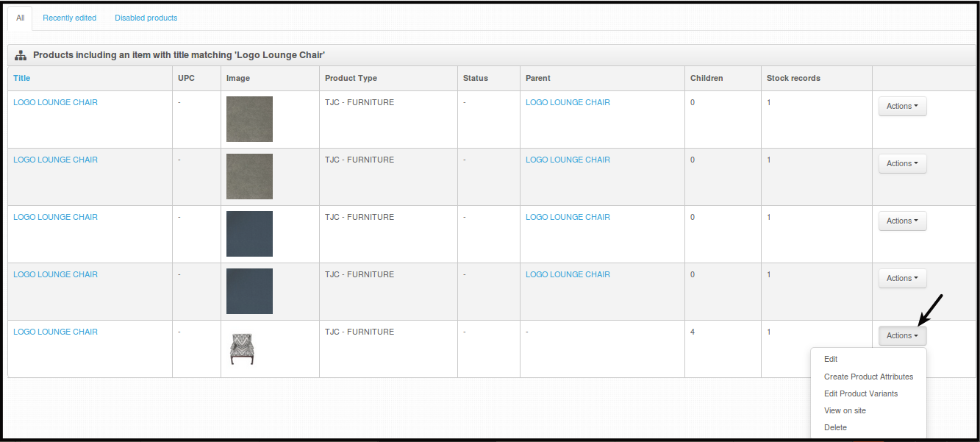This screenshot has width=980, height=442.
Task: Choose Delete from the Actions dropdown menu
Action: click(835, 427)
